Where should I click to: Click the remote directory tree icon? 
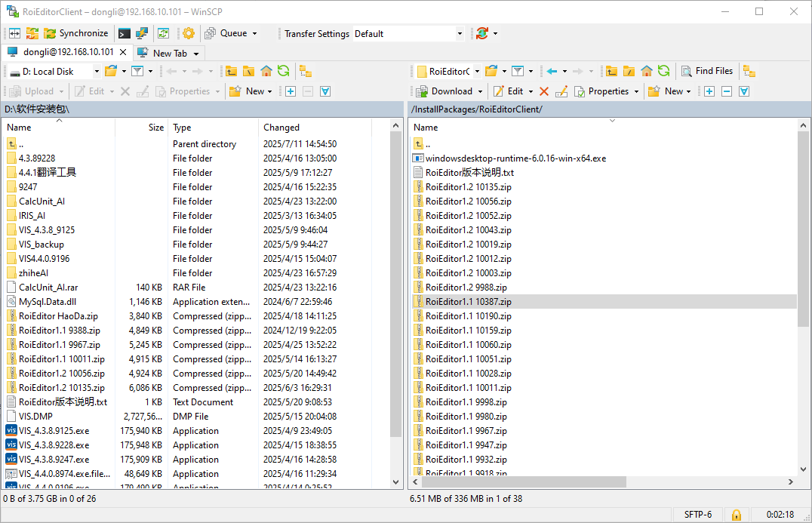coord(749,71)
